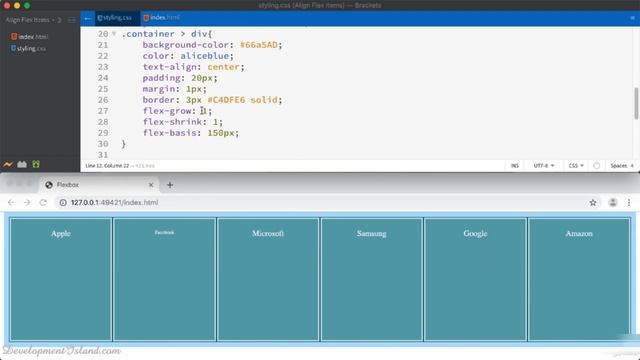The width and height of the screenshot is (640, 360).
Task: Open the Chrome profile avatar
Action: tap(613, 202)
